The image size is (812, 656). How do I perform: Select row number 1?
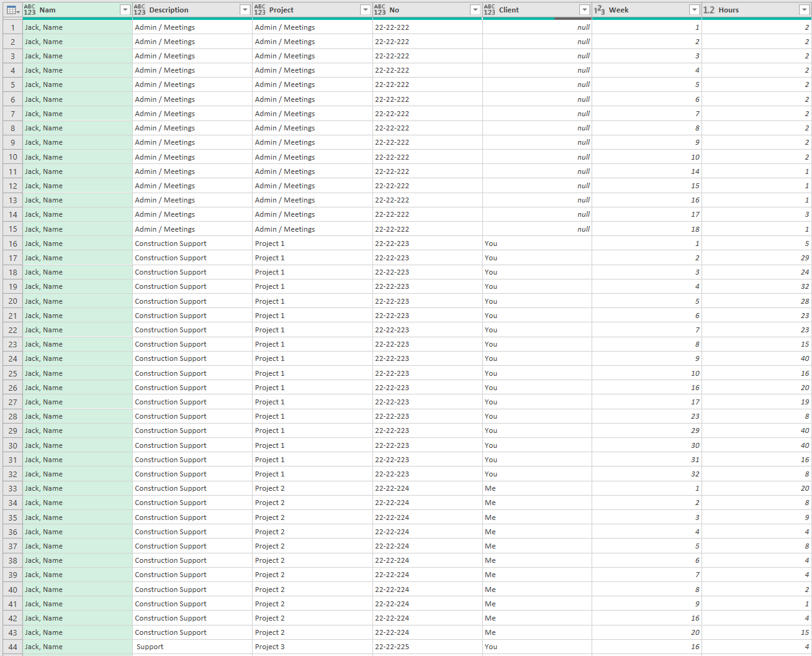click(x=12, y=27)
